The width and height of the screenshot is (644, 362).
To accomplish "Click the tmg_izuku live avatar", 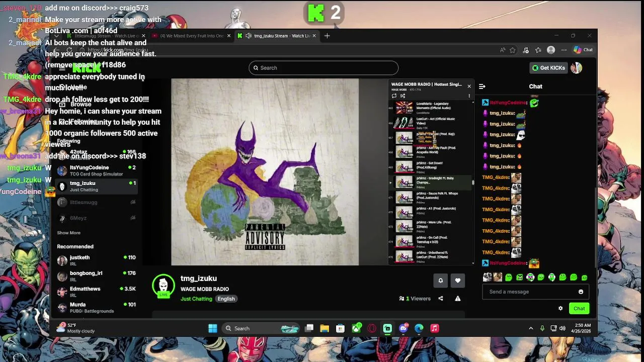I will pos(163,286).
